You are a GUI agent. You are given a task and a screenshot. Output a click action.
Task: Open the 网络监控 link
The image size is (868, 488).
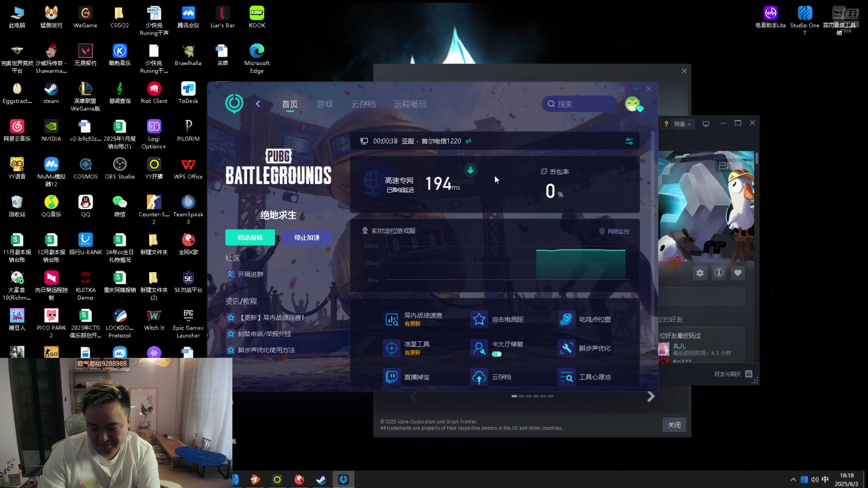click(x=614, y=231)
